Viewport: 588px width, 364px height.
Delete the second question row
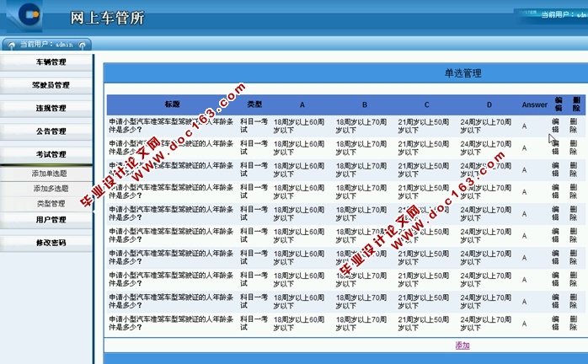coord(574,147)
